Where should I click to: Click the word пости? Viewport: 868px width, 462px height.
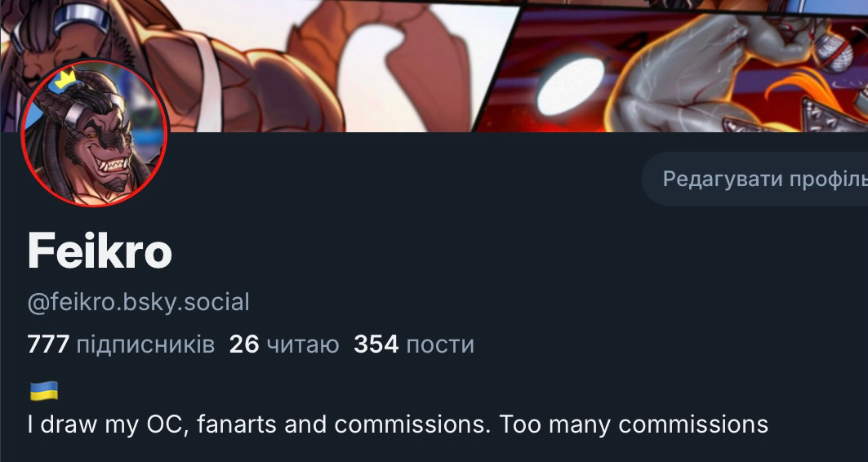coord(440,345)
